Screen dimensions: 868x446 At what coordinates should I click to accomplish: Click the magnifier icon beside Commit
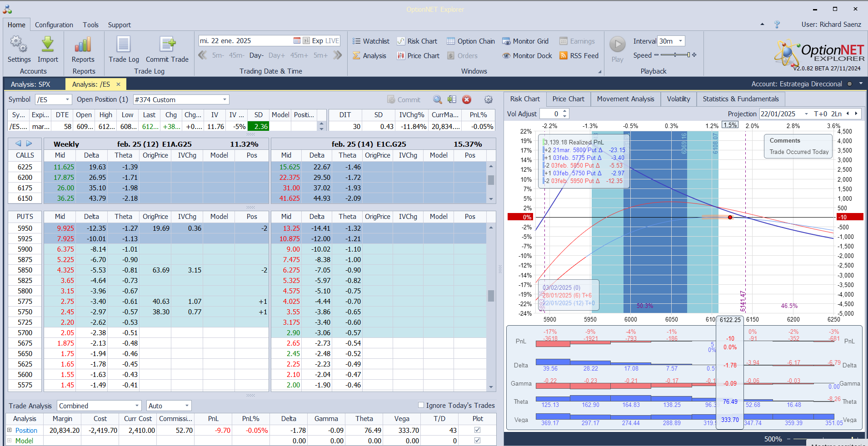click(x=437, y=99)
